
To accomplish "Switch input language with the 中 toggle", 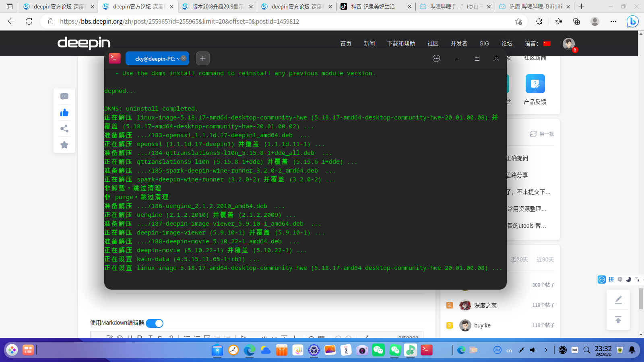I will [620, 279].
